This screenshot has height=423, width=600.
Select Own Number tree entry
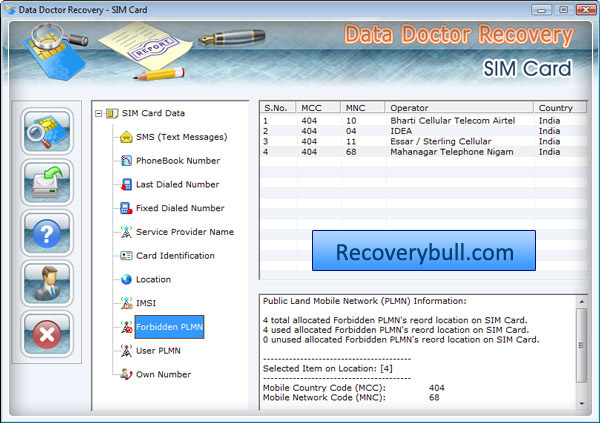pyautogui.click(x=163, y=374)
